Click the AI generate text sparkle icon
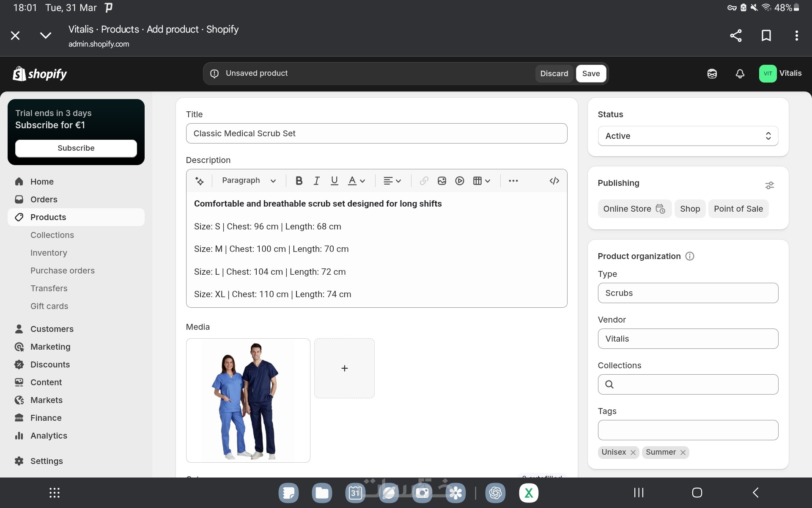The height and width of the screenshot is (508, 812). coord(199,181)
